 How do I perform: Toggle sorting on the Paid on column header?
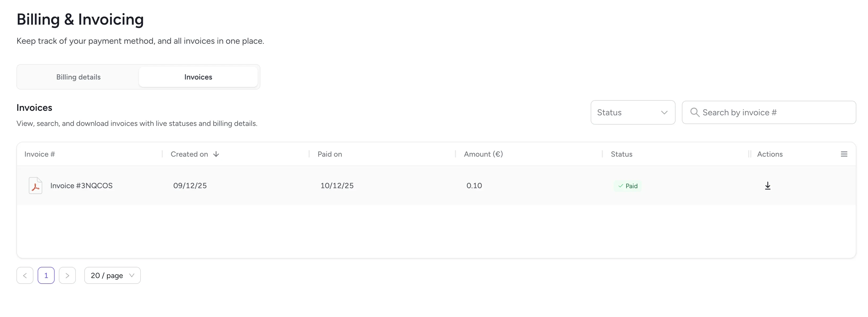(329, 154)
